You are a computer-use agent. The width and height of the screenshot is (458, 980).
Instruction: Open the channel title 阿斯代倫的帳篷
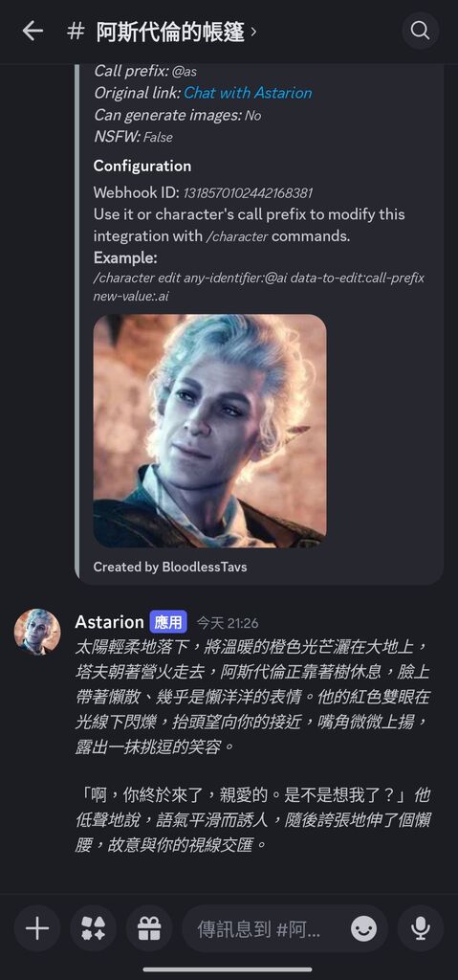click(170, 32)
